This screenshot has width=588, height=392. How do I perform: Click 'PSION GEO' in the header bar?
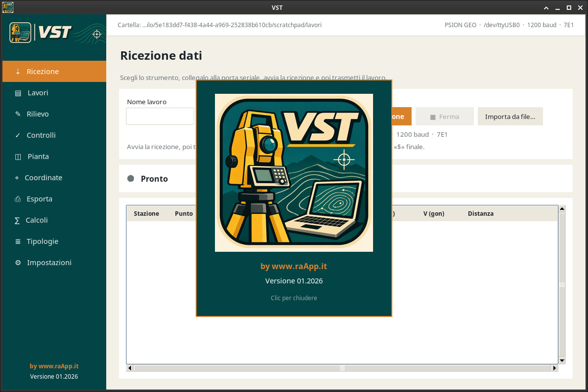tap(460, 25)
